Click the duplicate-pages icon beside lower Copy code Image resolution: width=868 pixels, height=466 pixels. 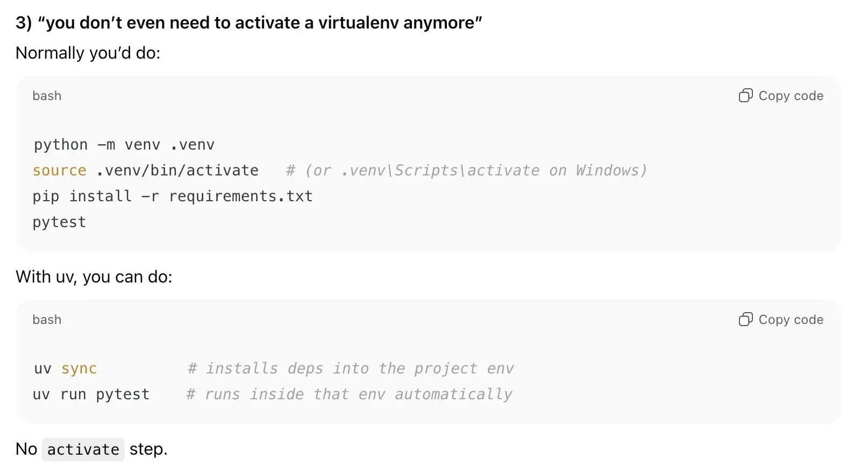click(x=745, y=319)
